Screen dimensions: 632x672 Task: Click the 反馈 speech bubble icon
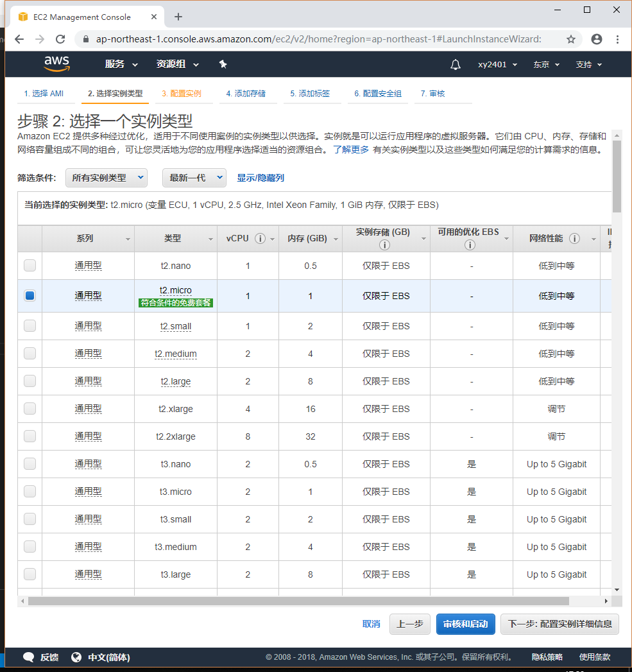29,657
